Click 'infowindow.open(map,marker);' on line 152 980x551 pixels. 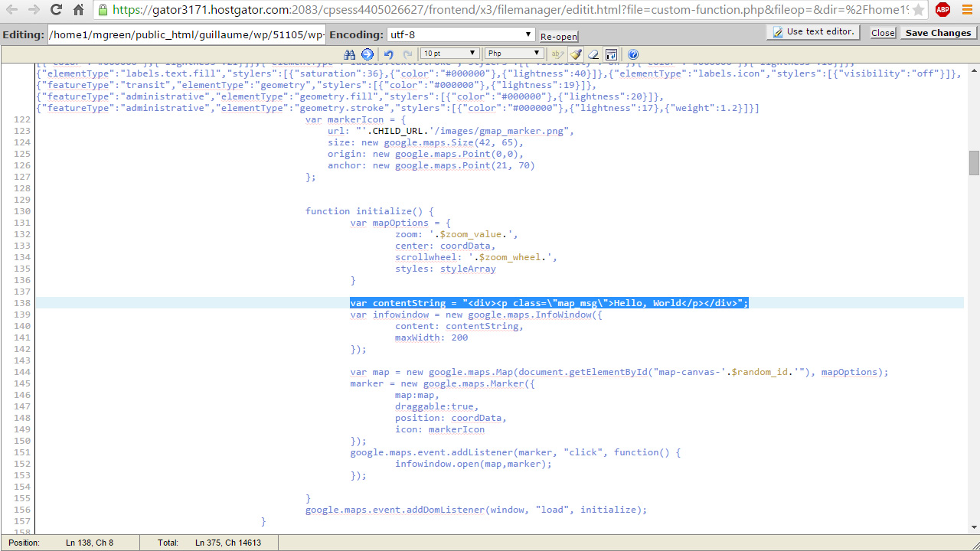click(474, 464)
